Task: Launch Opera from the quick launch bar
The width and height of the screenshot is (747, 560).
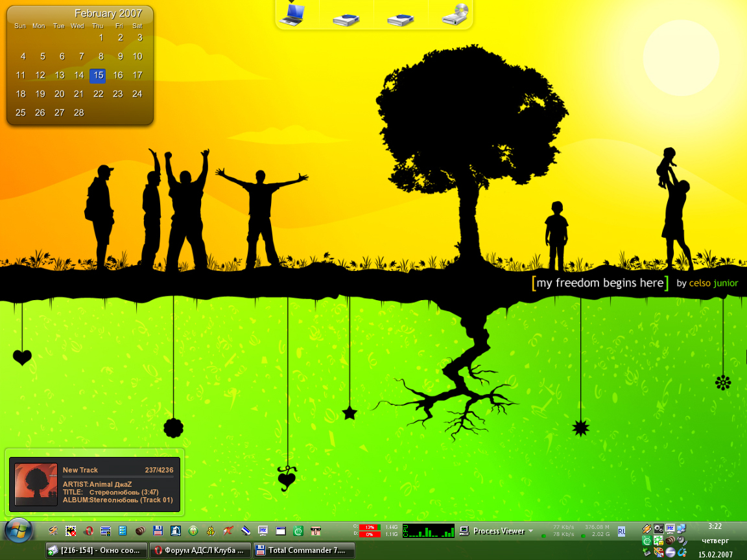Action: [x=88, y=530]
